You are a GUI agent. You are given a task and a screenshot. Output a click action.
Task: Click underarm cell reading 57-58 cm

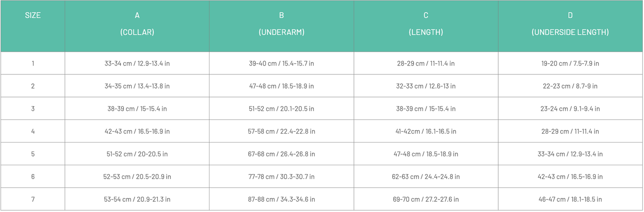pyautogui.click(x=281, y=131)
